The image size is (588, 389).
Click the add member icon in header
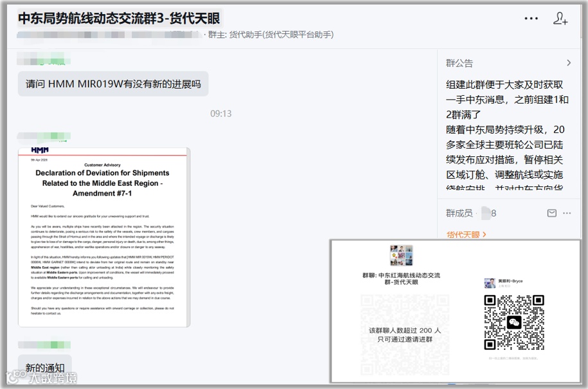click(x=560, y=19)
